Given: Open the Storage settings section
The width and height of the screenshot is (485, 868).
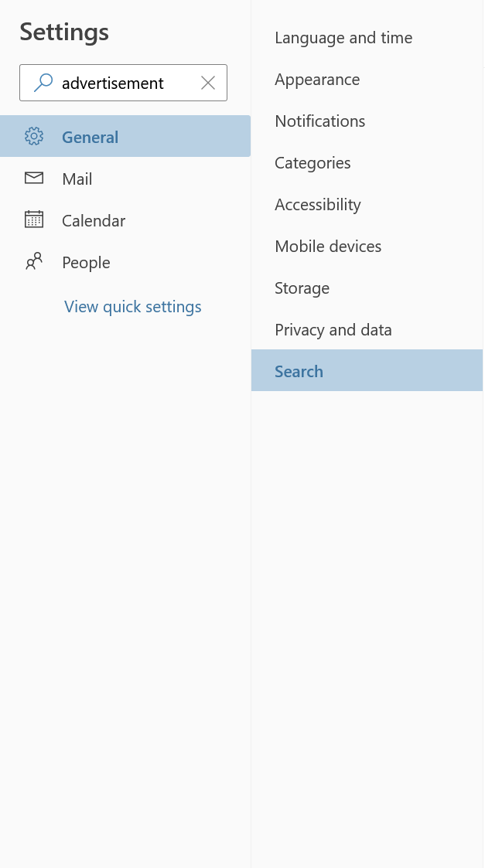Looking at the screenshot, I should coord(302,288).
